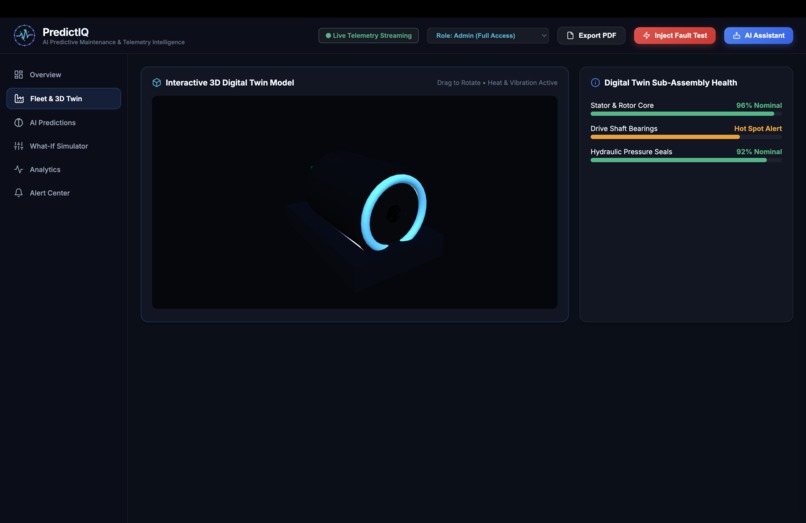Screen dimensions: 806x523
Task: Launch the AI Assistant
Action: click(x=758, y=35)
